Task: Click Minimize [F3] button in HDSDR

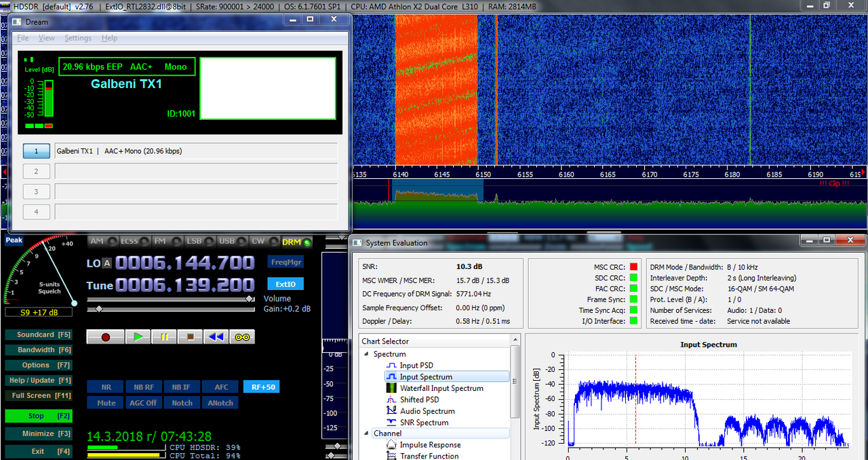Action: pyautogui.click(x=38, y=434)
